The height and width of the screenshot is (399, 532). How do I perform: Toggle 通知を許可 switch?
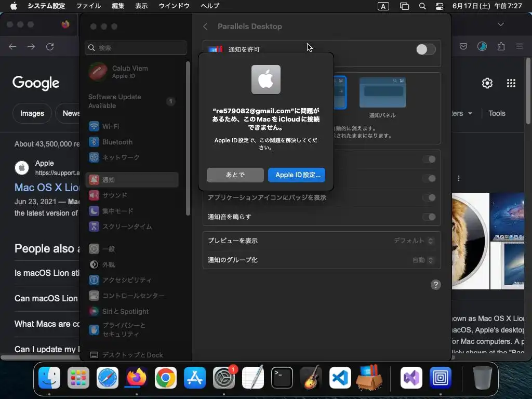(x=426, y=49)
